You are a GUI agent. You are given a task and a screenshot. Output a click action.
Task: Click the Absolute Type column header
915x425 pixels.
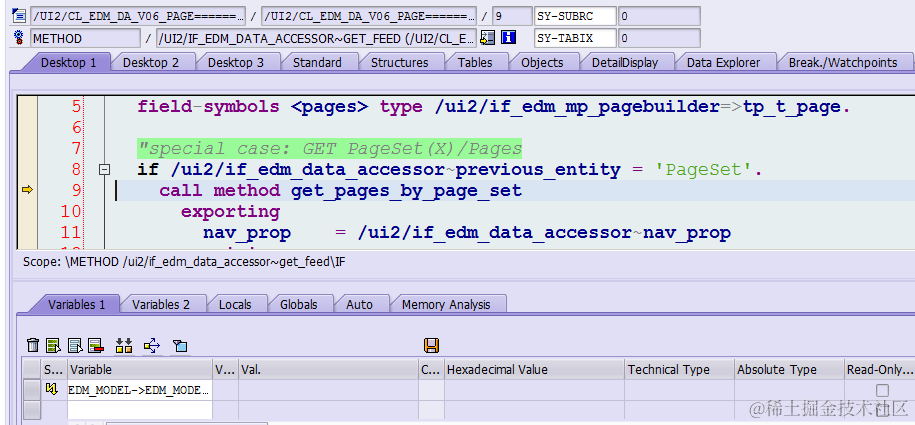(789, 370)
